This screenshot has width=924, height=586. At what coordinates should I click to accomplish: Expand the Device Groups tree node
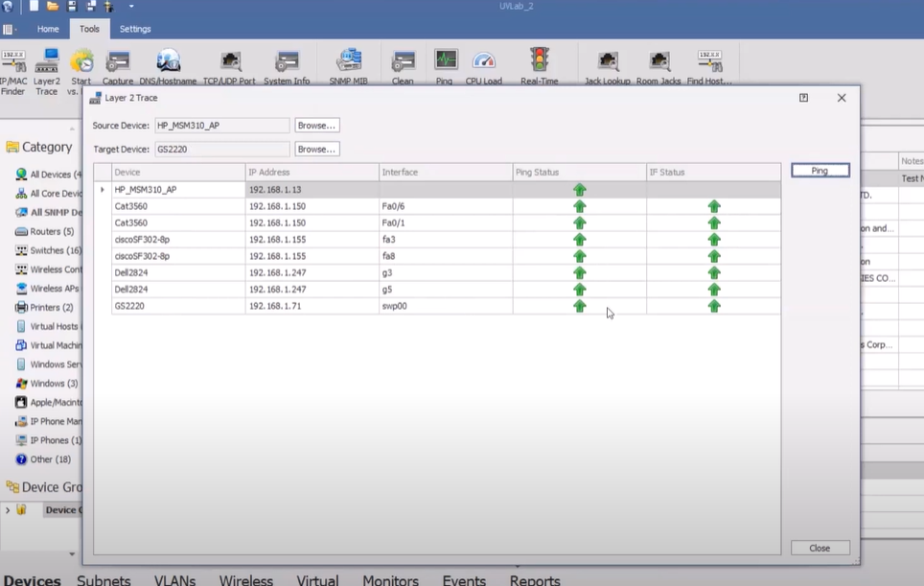(8, 510)
